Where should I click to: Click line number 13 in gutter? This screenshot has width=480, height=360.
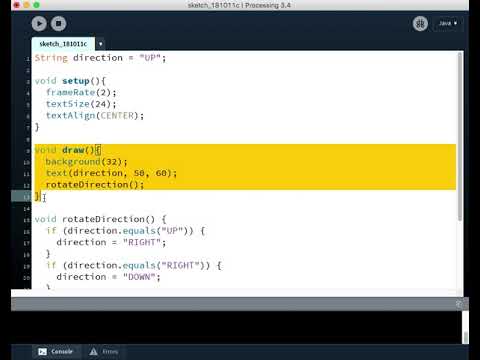(x=27, y=197)
